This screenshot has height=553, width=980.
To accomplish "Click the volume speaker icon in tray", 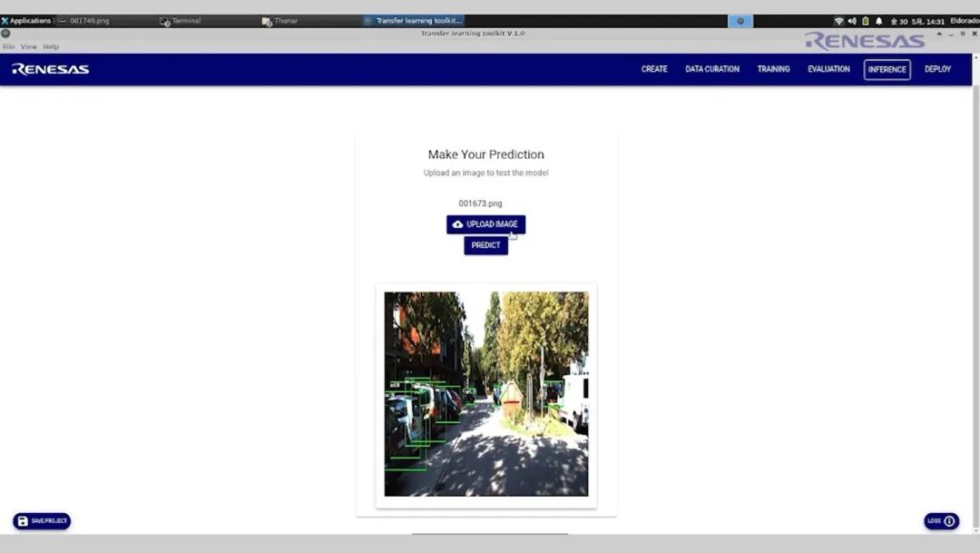I will click(852, 21).
